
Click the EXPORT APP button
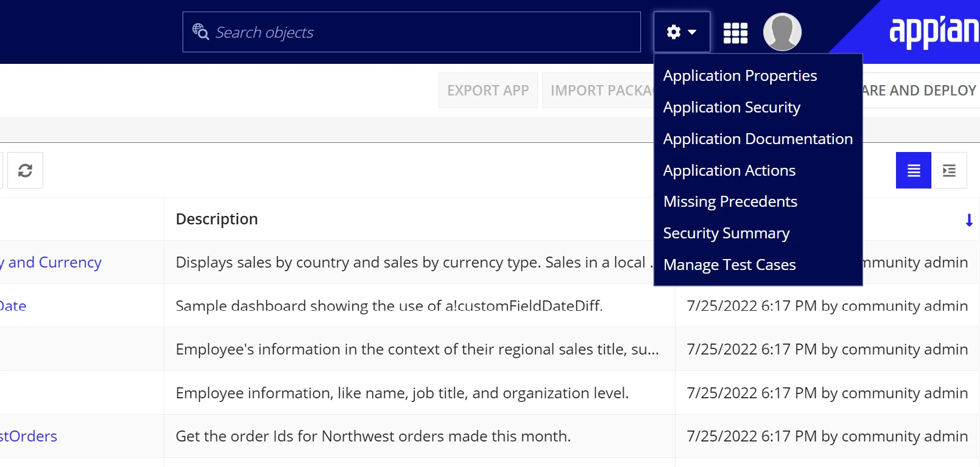click(488, 91)
